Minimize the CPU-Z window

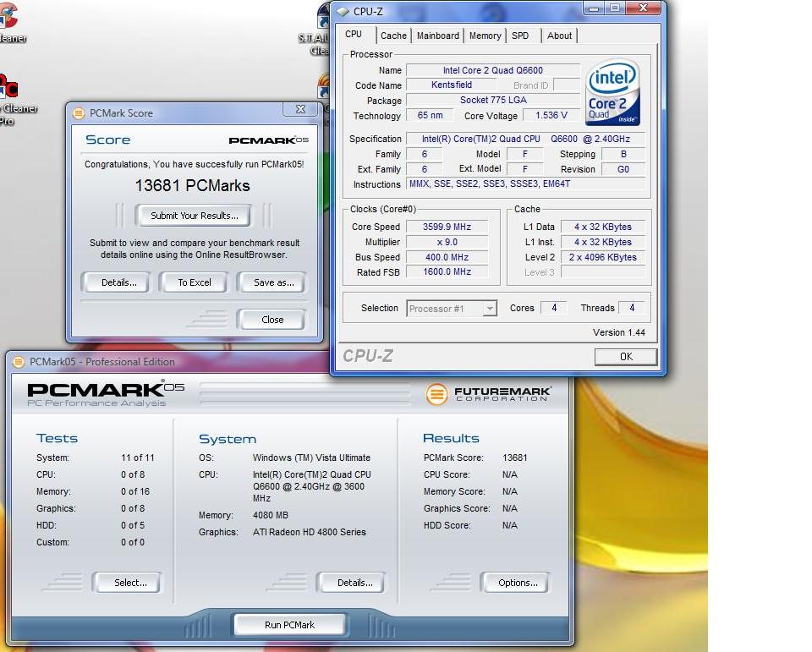594,8
